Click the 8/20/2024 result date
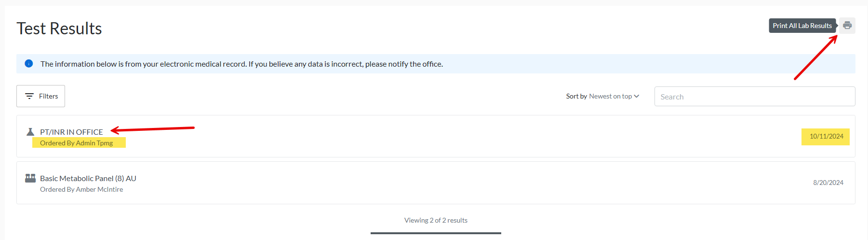This screenshot has height=240, width=868. click(x=828, y=183)
